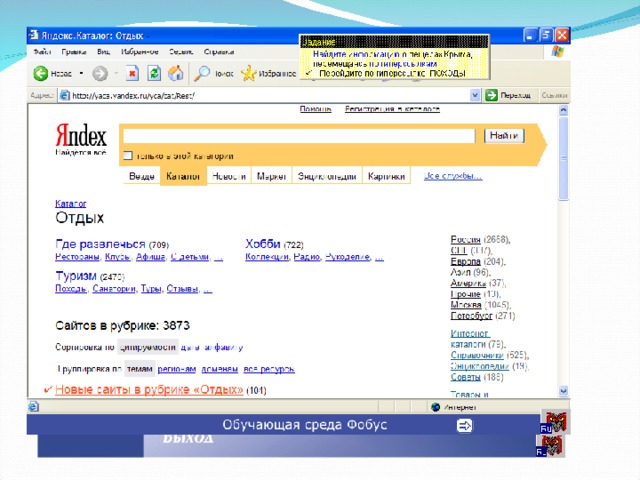
Task: Filter by the Европа region link
Action: point(465,261)
